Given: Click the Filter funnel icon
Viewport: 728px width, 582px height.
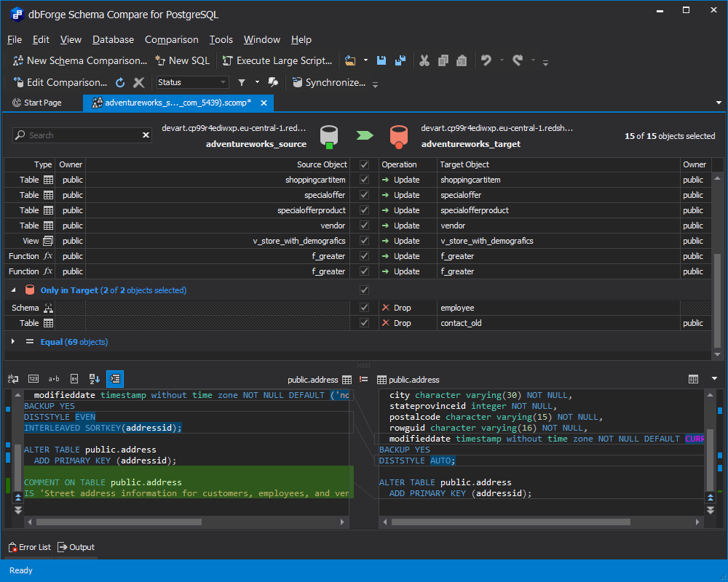Looking at the screenshot, I should [x=242, y=83].
